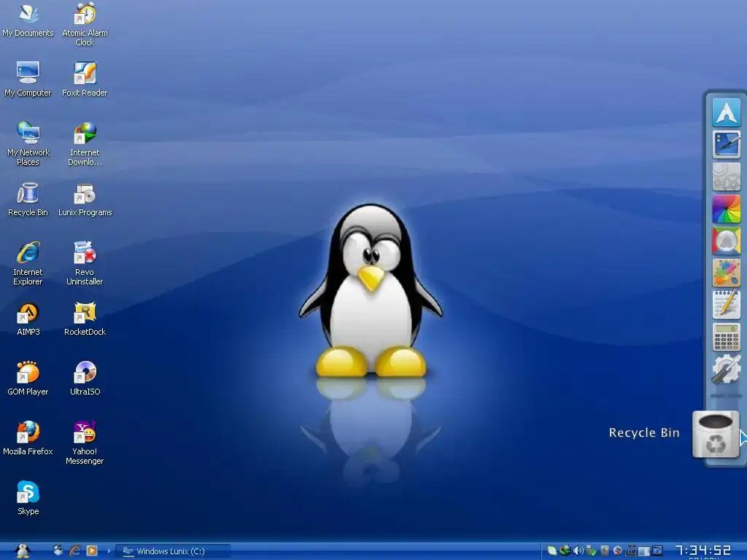
Task: Open the My Documents desktop icon
Action: 28,20
